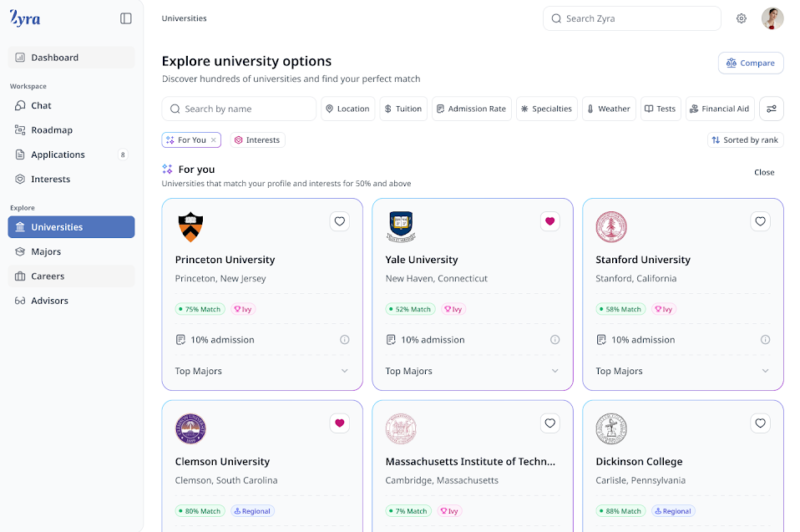Focus the Search by name field
The width and height of the screenshot is (800, 532).
point(239,109)
